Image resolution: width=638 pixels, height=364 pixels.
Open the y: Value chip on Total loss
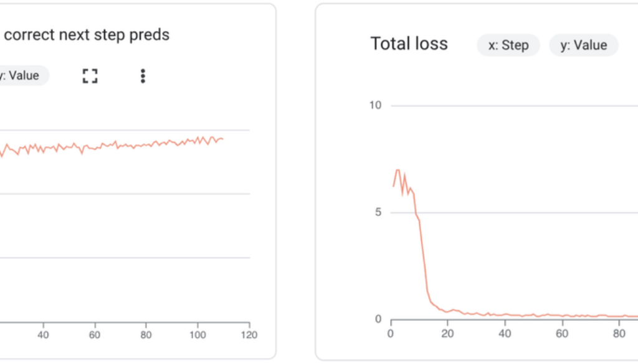click(x=583, y=45)
